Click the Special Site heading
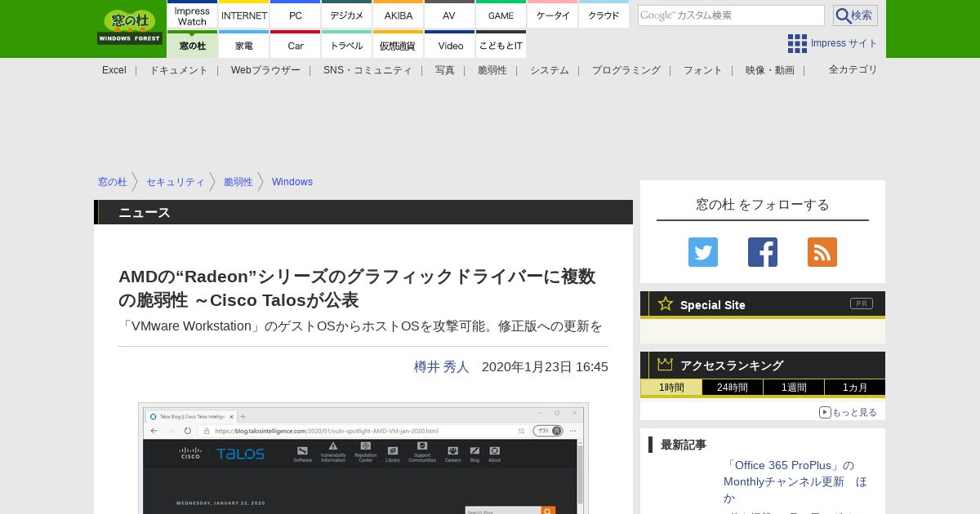This screenshot has height=514, width=980. point(713,305)
